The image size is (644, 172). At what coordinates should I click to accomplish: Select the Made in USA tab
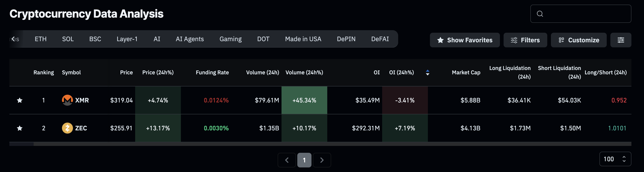tap(303, 39)
